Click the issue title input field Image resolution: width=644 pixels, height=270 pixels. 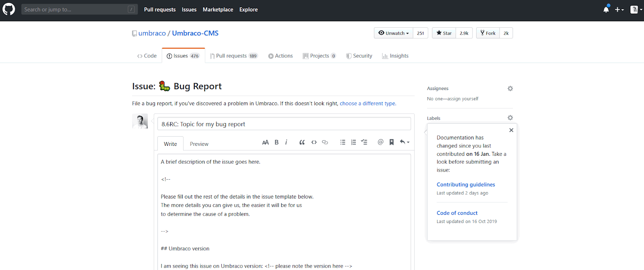tap(284, 124)
